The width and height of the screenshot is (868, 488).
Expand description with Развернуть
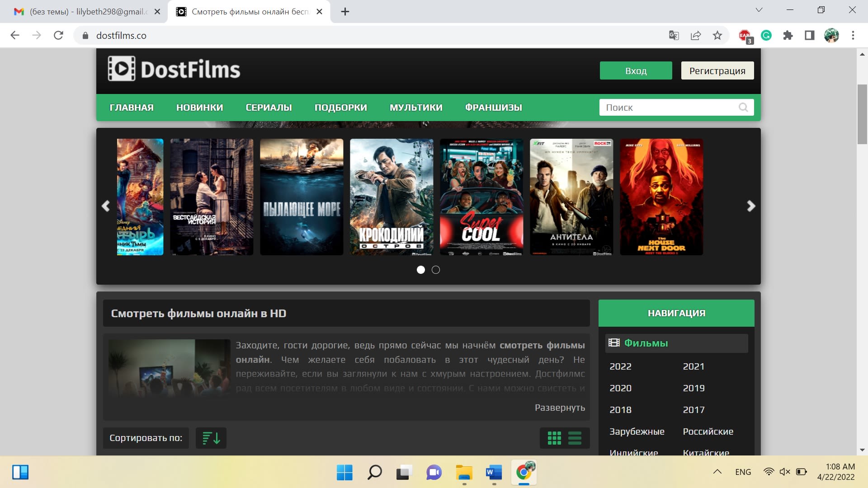tap(560, 408)
